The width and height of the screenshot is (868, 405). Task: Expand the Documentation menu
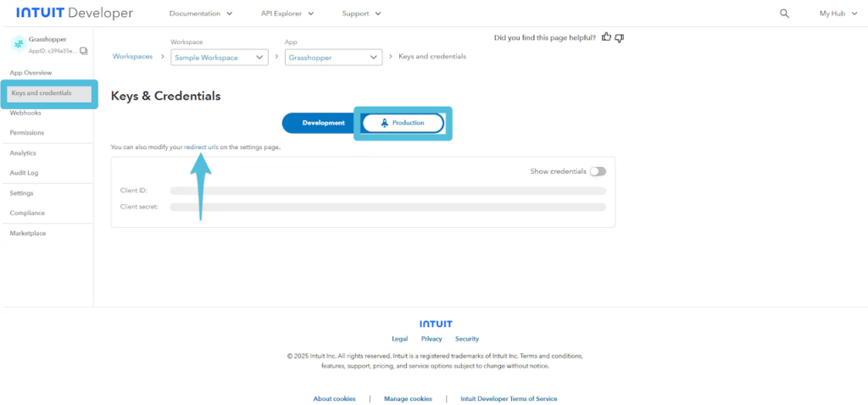coord(200,14)
